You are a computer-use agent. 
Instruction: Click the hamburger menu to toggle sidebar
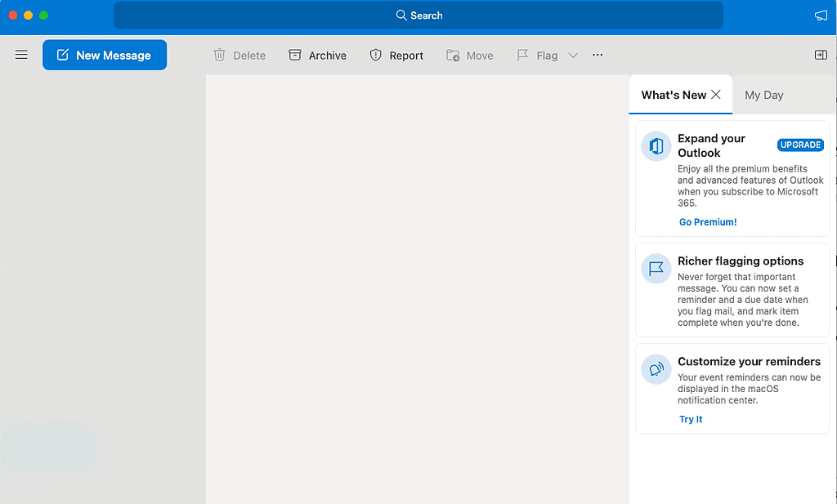coord(21,55)
